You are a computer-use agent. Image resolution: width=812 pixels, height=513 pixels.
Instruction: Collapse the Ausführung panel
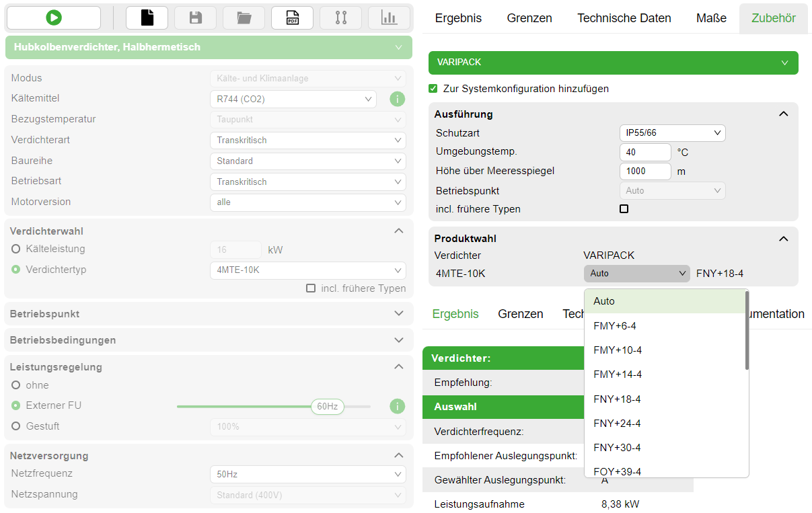pyautogui.click(x=783, y=114)
